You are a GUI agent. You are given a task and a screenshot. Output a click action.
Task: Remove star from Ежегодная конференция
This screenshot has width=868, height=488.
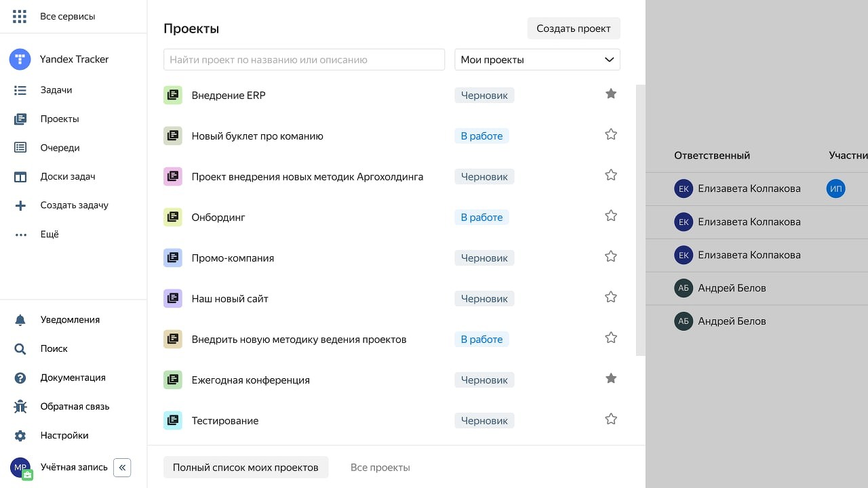click(611, 378)
